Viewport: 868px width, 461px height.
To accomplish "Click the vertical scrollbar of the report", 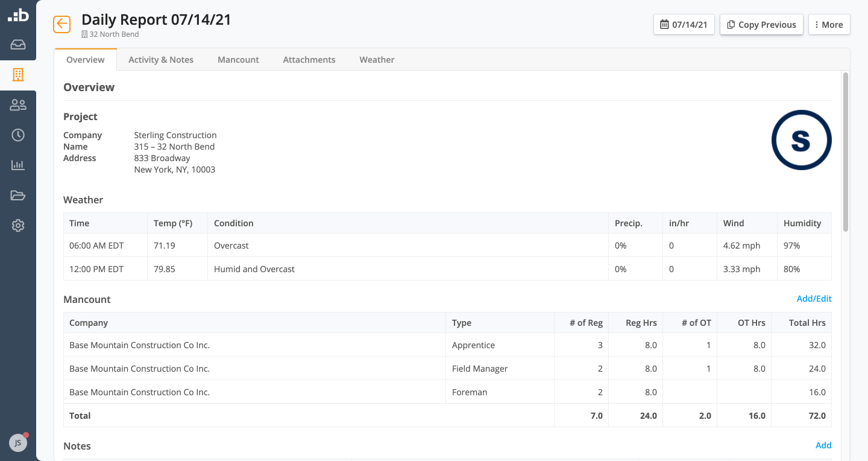I will coord(846,151).
